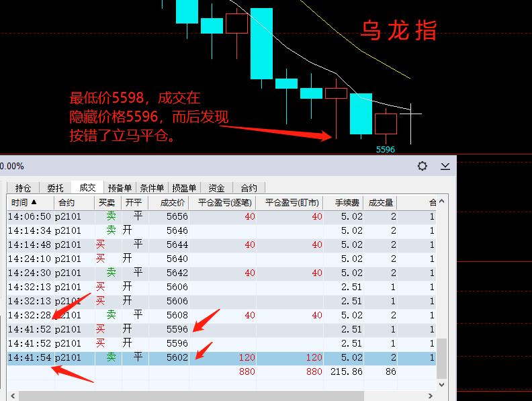Click the total fee 215.86 cell
The width and height of the screenshot is (532, 401).
[x=347, y=372]
